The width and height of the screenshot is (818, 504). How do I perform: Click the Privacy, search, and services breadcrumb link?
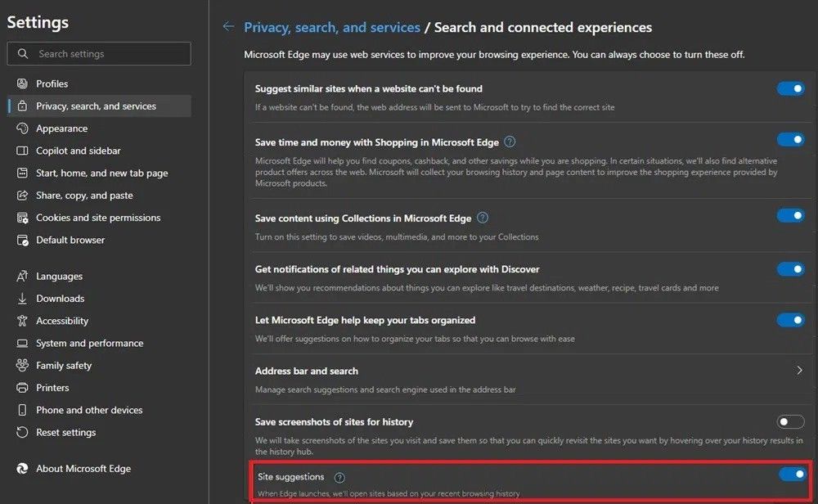pos(331,27)
